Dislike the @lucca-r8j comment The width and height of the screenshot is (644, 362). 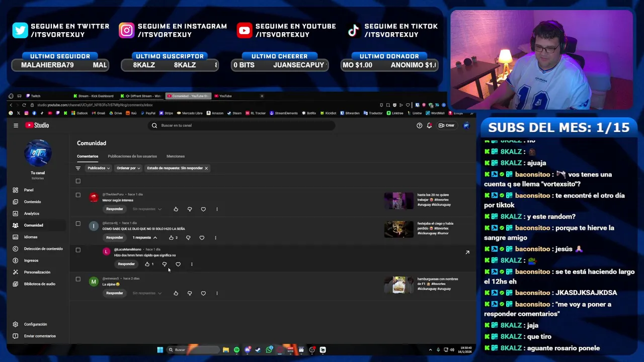tap(188, 238)
